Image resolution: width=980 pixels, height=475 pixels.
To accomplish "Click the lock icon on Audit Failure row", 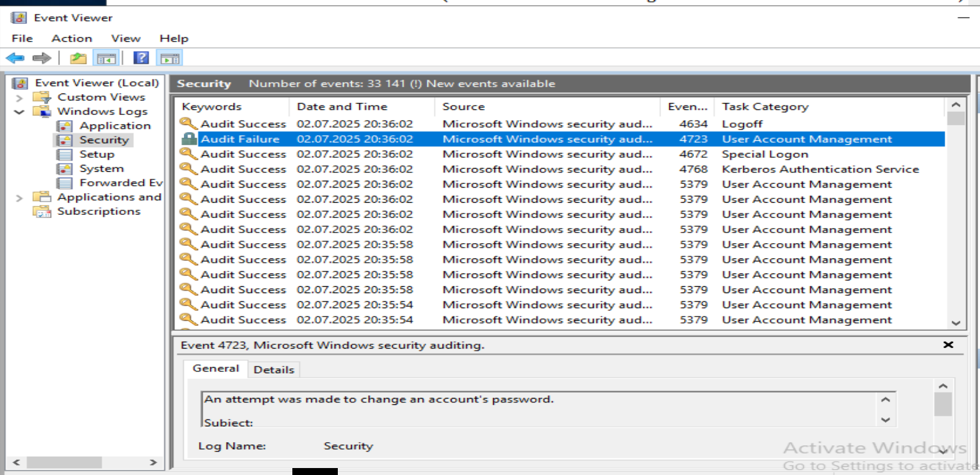I will coord(189,139).
